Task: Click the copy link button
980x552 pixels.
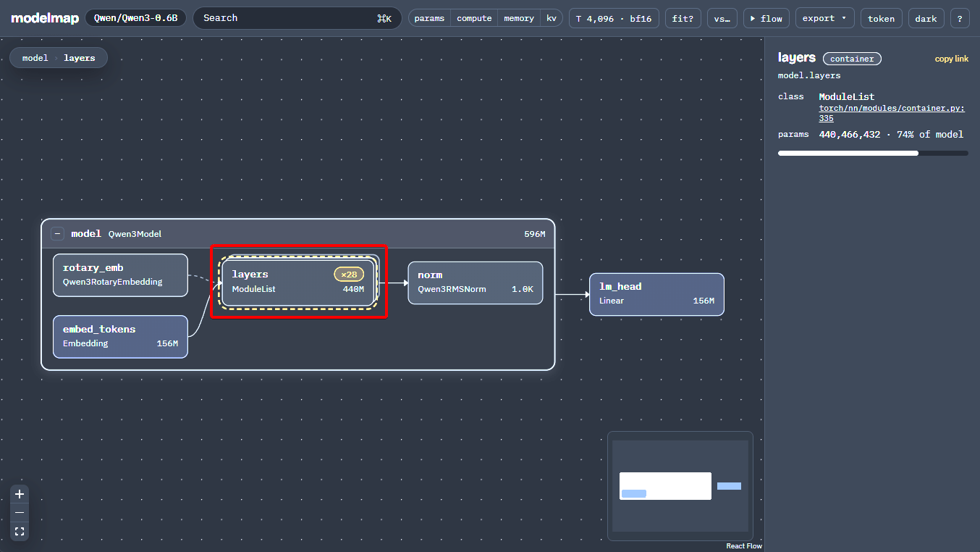Action: tap(951, 59)
